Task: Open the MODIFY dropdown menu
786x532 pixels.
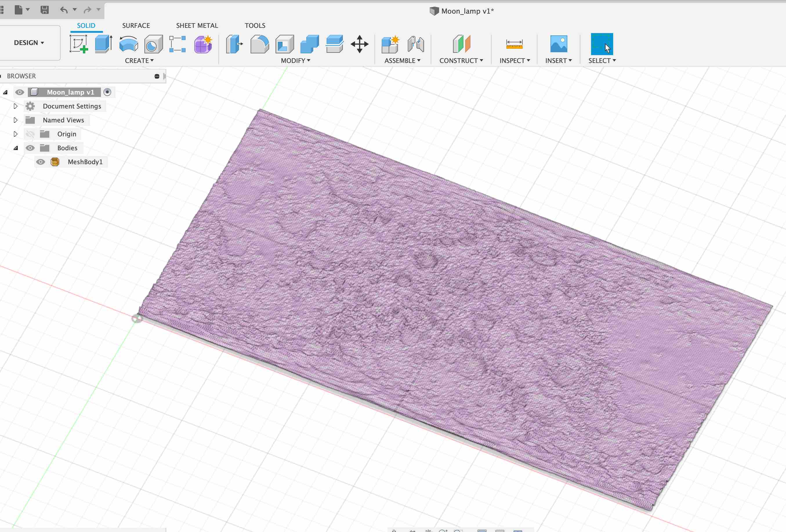Action: coord(295,61)
